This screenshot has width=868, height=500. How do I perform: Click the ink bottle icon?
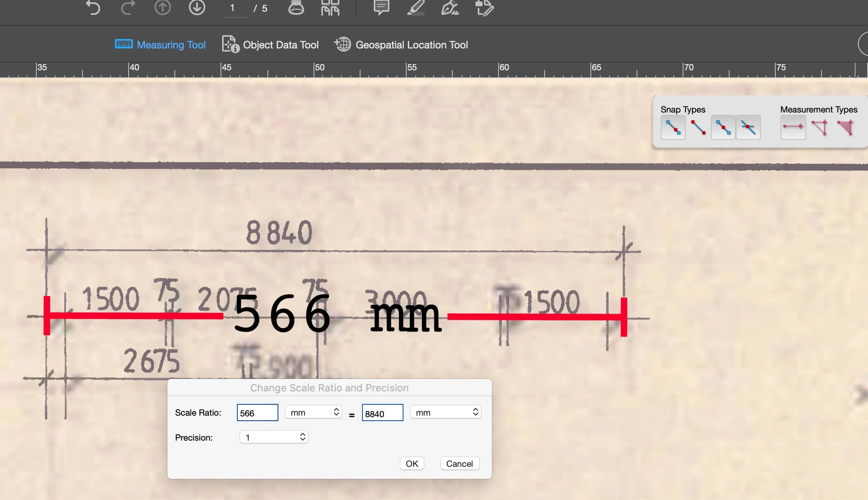point(296,8)
